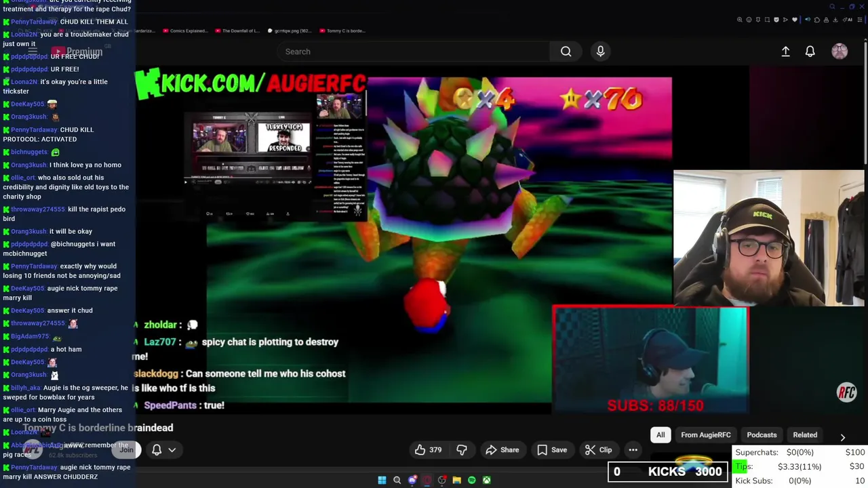
Task: Click chat username slackdogg in video
Action: pos(156,373)
